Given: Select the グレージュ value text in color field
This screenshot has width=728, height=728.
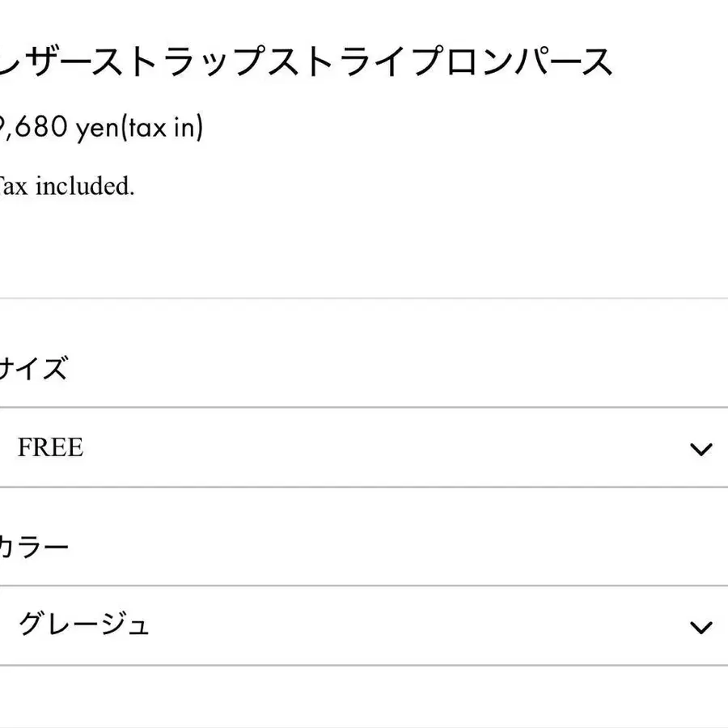Looking at the screenshot, I should (x=83, y=625).
